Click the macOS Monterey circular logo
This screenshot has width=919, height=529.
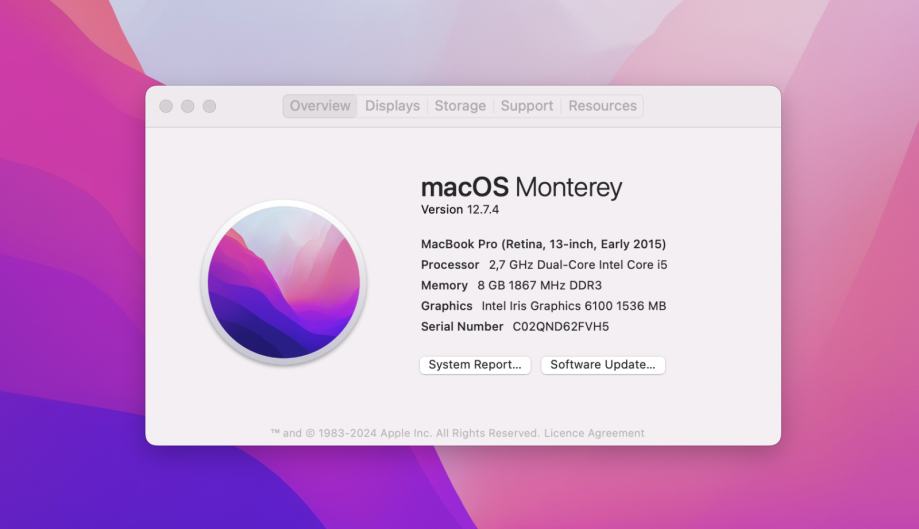point(284,282)
